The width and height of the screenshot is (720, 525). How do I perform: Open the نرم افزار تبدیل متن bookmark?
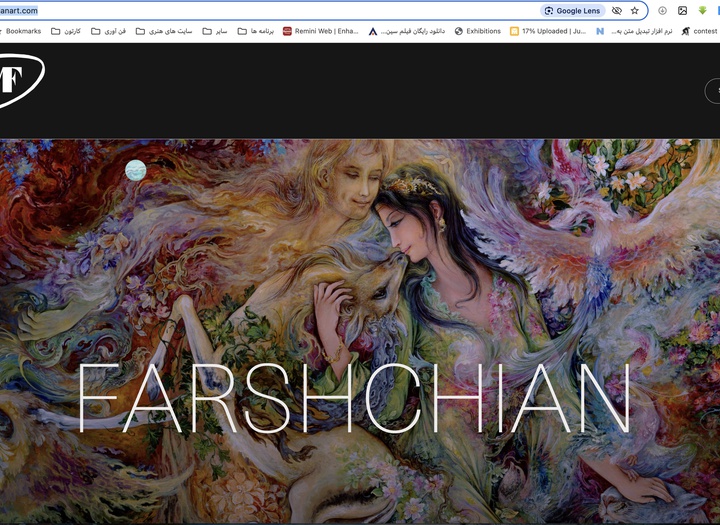[x=634, y=31]
